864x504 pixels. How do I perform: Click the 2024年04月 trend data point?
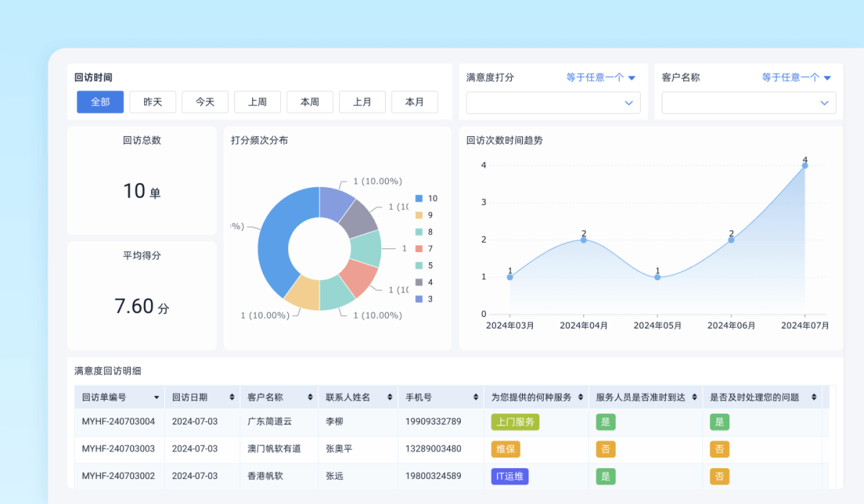click(584, 240)
